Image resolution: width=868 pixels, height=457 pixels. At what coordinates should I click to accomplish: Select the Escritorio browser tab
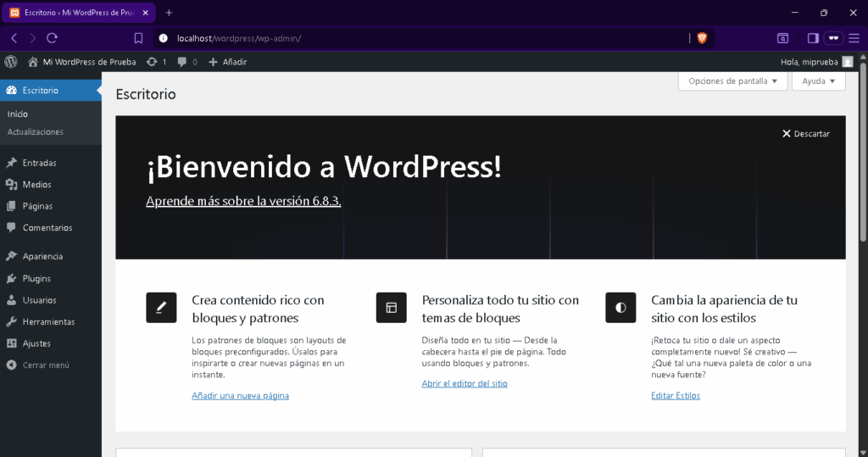[x=79, y=12]
